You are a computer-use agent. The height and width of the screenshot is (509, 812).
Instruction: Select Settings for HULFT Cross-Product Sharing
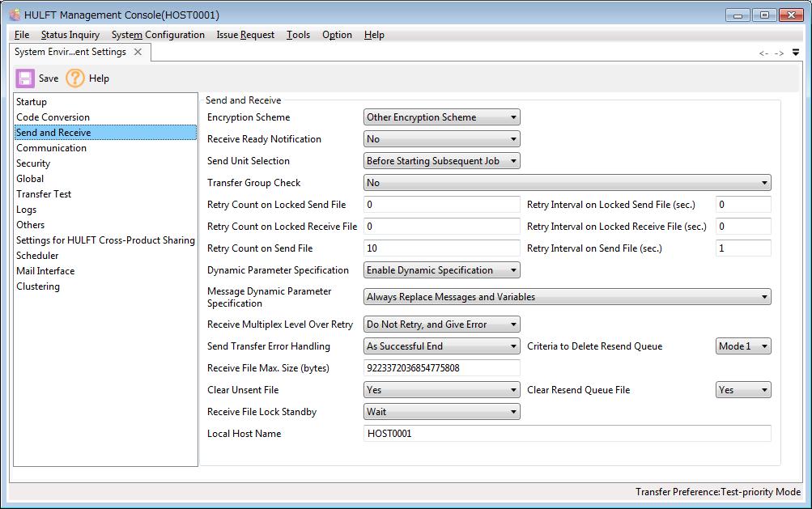(x=105, y=240)
